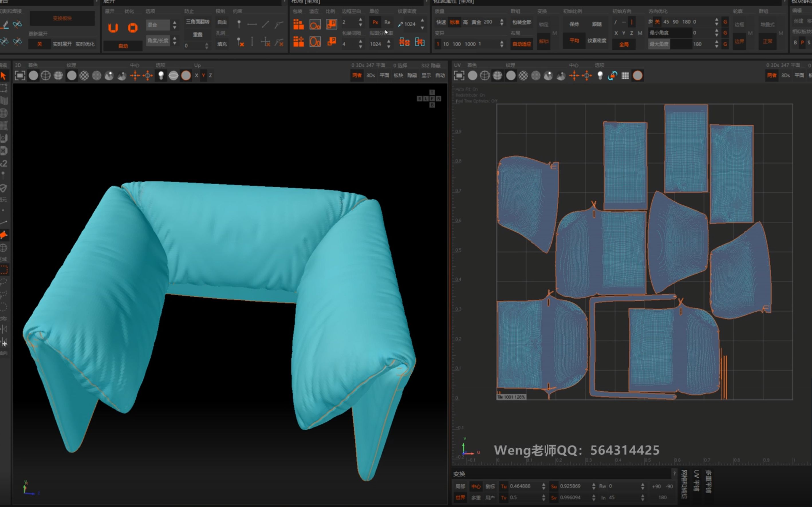The height and width of the screenshot is (507, 812).
Task: Open the 多重平铺 vertical tab
Action: (708, 482)
